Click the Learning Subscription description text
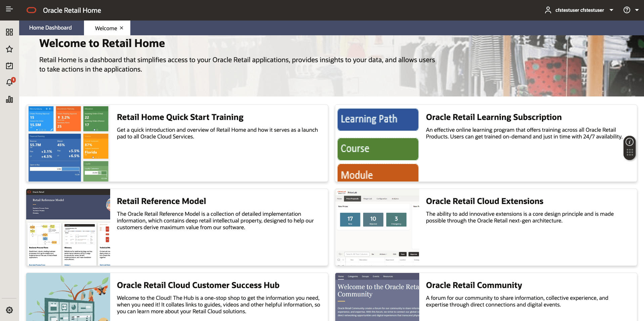Viewport: 644px width, 321px height. pyautogui.click(x=524, y=133)
